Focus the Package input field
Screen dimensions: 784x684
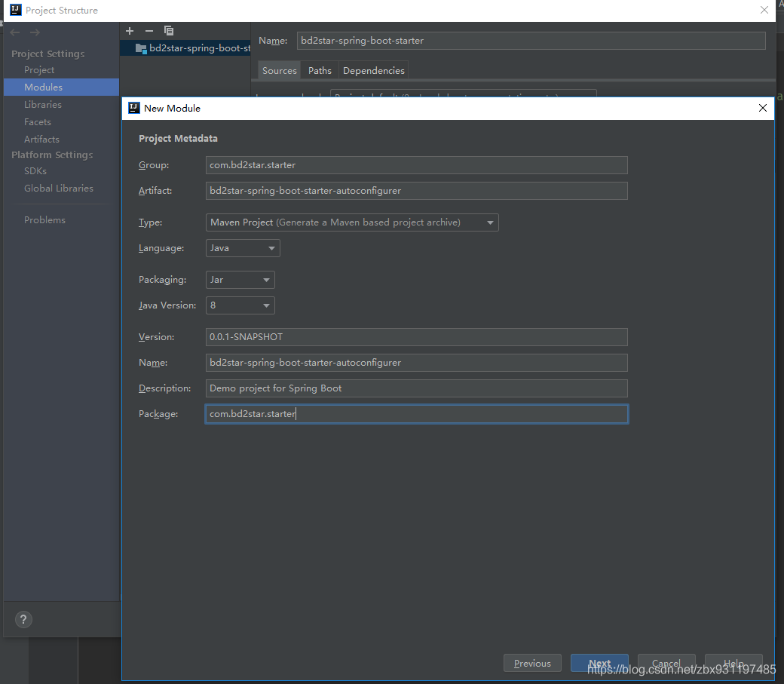click(416, 414)
